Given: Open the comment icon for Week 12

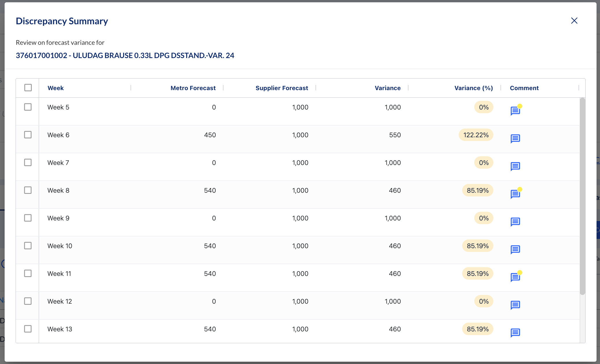Looking at the screenshot, I should tap(515, 305).
